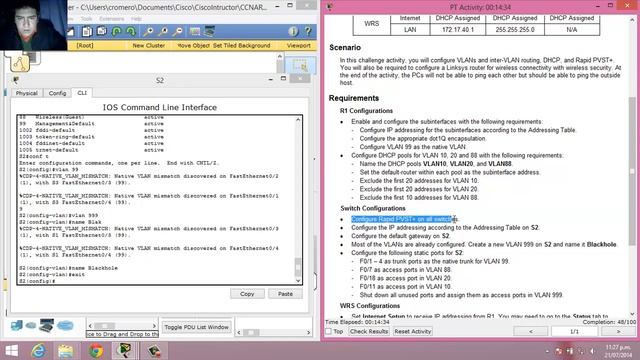Open File Explorer from the taskbar
This screenshot has height=360, width=640.
pos(65,351)
